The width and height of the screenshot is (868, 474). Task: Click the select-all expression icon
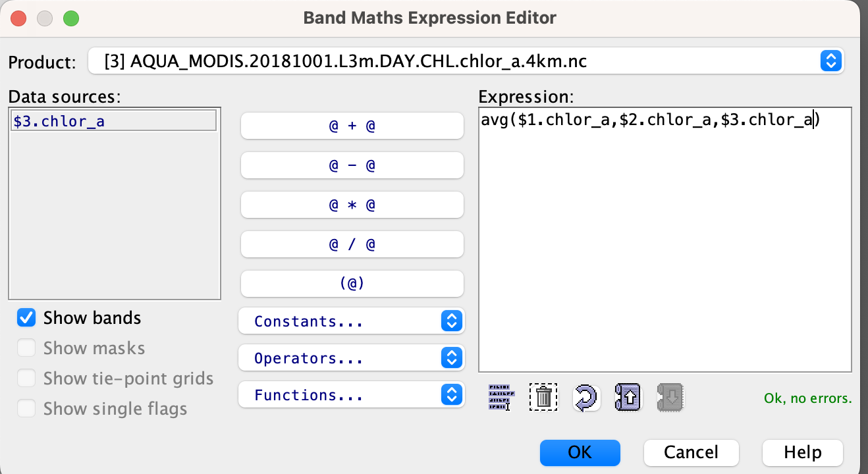pyautogui.click(x=501, y=397)
